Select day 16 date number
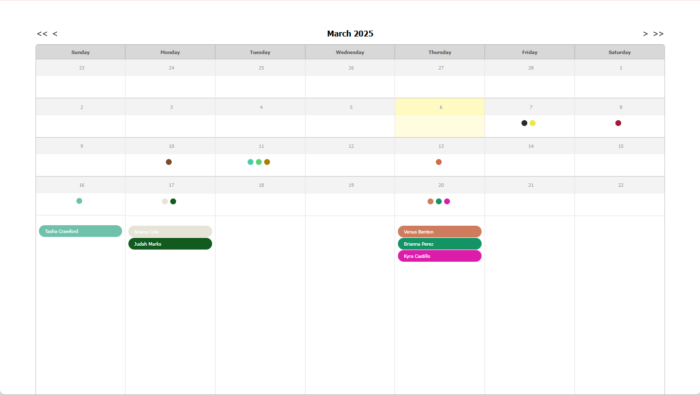The width and height of the screenshot is (700, 395). 82,185
